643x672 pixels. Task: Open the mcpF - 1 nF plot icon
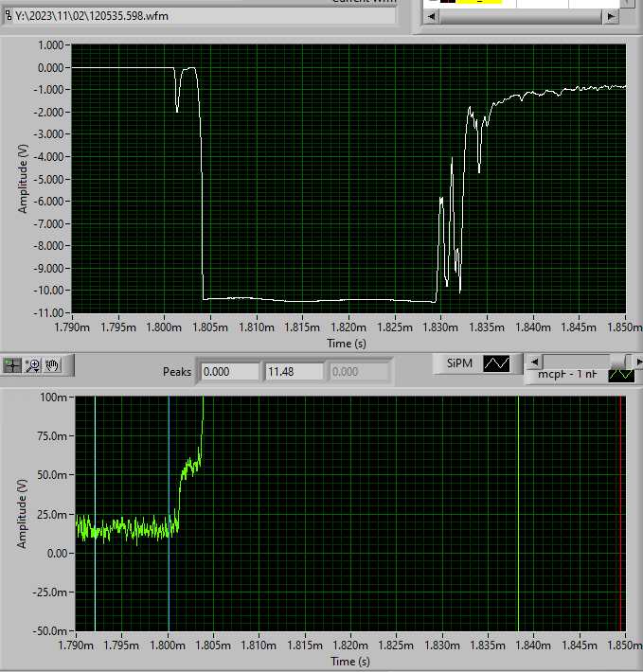621,375
